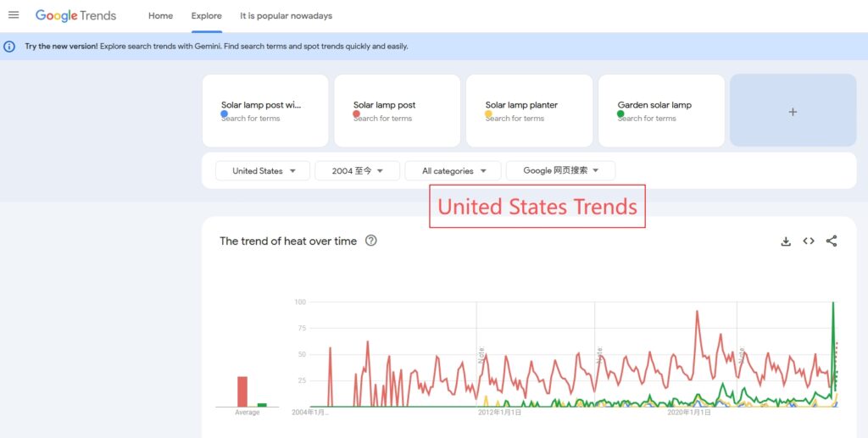Add a comparison term with plus
868x438 pixels.
tap(793, 111)
